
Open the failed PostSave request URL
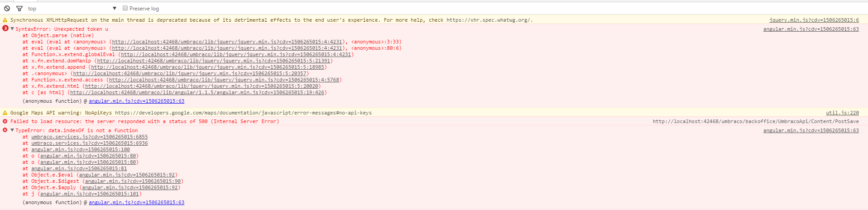pyautogui.click(x=755, y=121)
